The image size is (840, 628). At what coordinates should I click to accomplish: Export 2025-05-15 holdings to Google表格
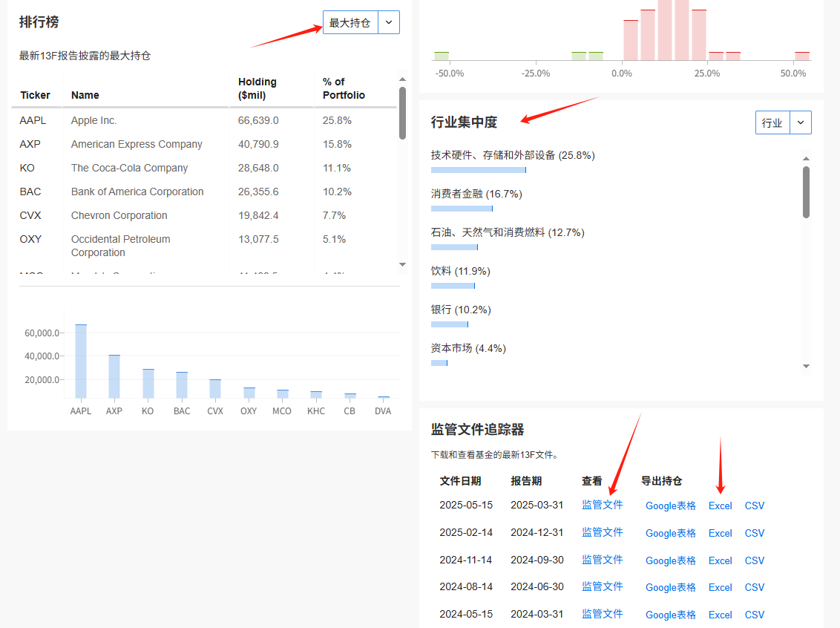670,506
